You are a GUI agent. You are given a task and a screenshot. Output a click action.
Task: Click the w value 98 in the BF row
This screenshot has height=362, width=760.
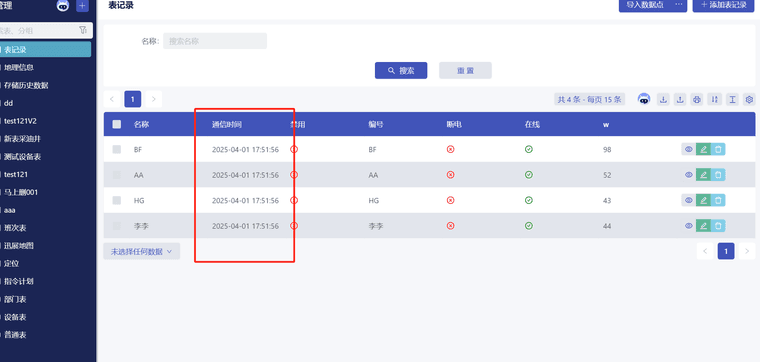click(607, 150)
